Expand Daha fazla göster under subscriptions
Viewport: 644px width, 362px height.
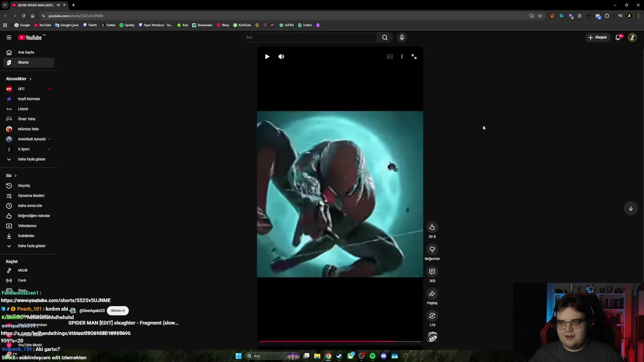(29, 159)
